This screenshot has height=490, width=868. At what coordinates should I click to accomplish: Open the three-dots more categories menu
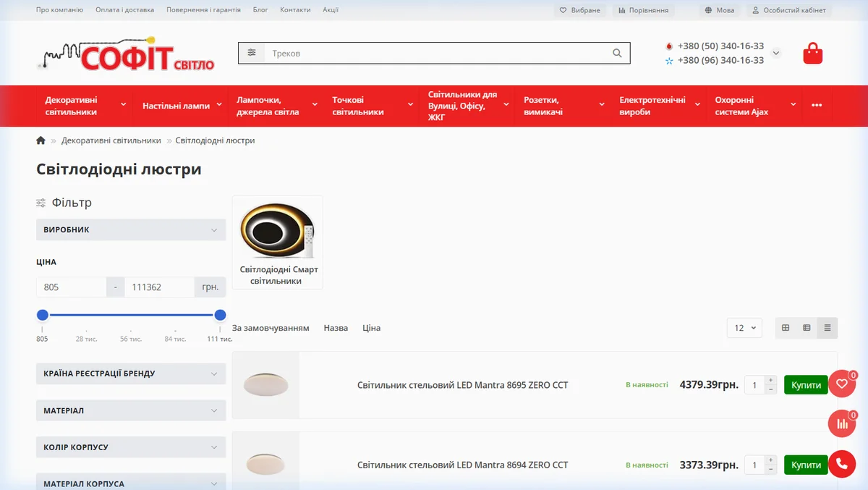817,106
